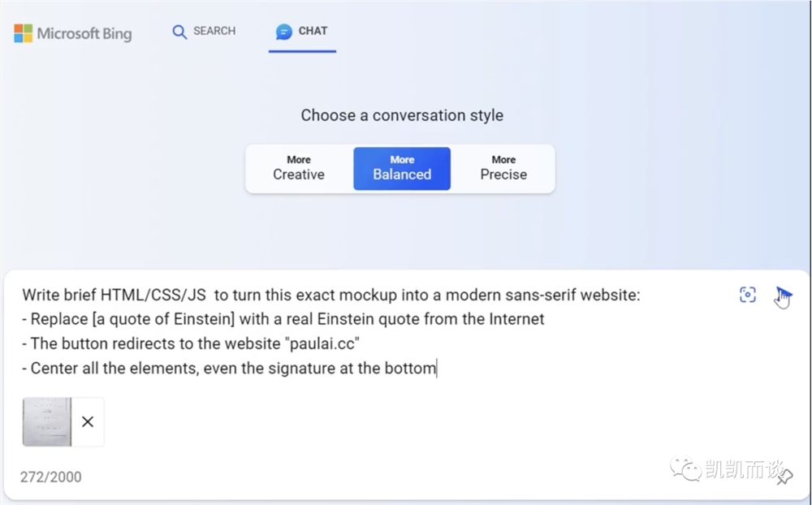Remove the attached image with X
The image size is (812, 505).
point(88,421)
